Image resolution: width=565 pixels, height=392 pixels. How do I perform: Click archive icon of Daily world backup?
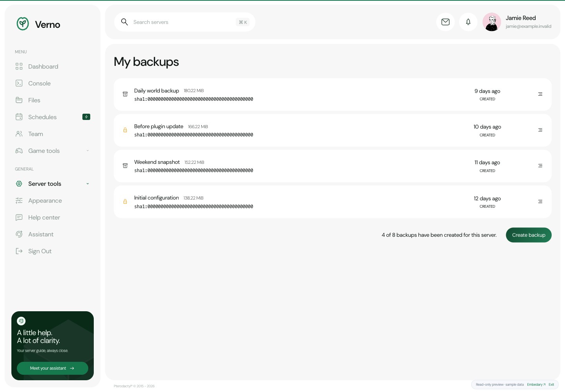click(125, 94)
